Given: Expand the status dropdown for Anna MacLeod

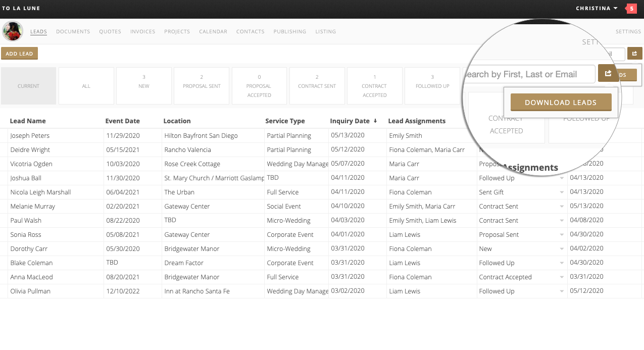Looking at the screenshot, I should [562, 277].
